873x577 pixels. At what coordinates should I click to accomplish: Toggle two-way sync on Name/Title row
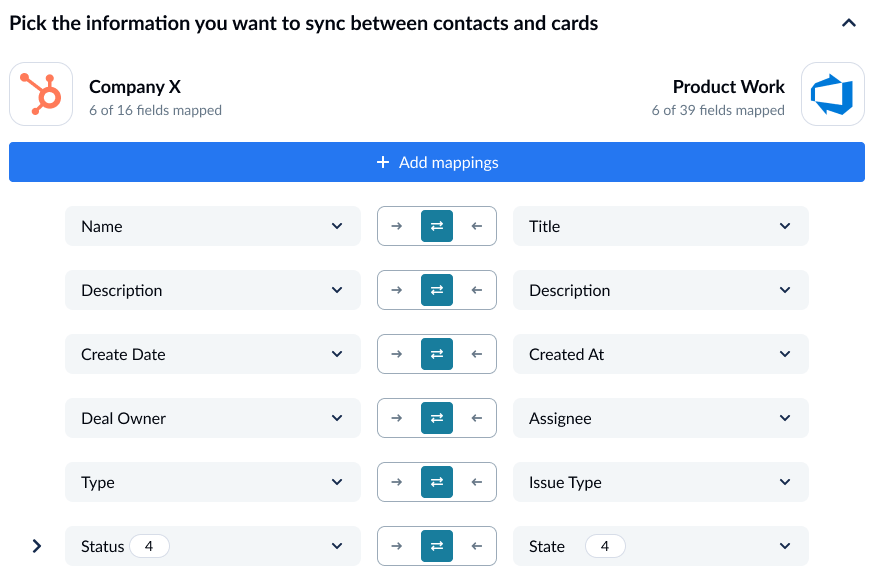coord(437,226)
